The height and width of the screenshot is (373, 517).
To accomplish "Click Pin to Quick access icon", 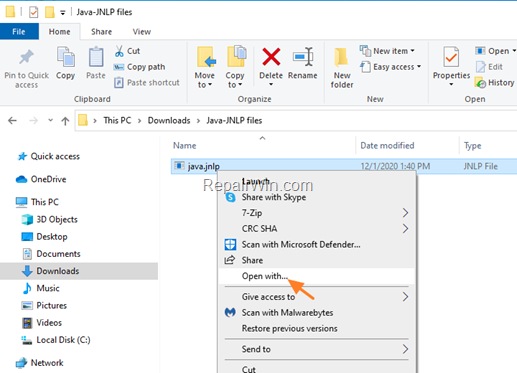I will [26, 57].
